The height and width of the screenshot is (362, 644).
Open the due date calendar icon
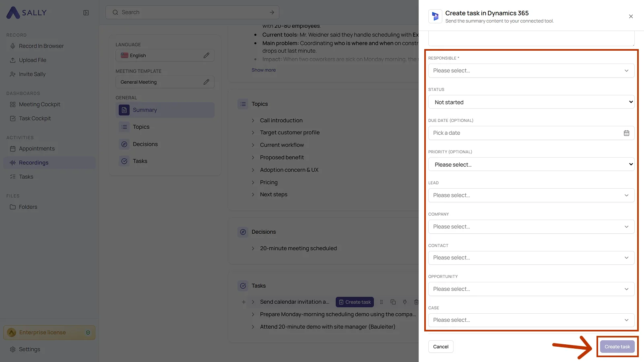point(626,133)
